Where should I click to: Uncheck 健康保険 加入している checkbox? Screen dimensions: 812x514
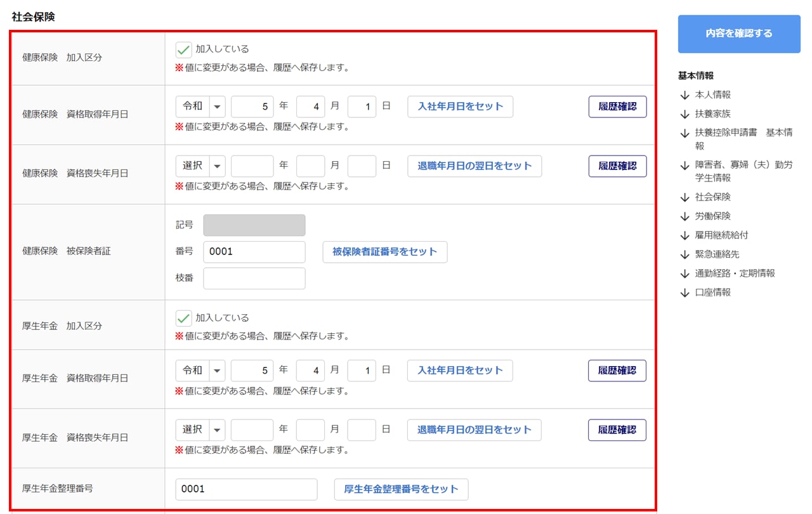click(x=183, y=49)
